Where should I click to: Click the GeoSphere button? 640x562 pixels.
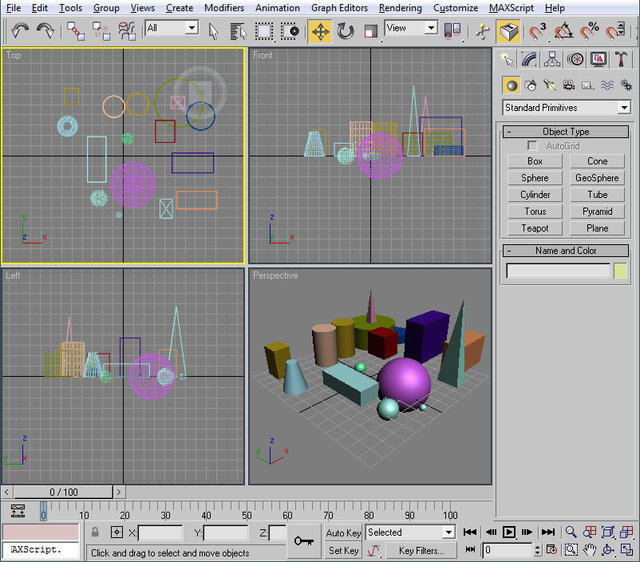(597, 178)
